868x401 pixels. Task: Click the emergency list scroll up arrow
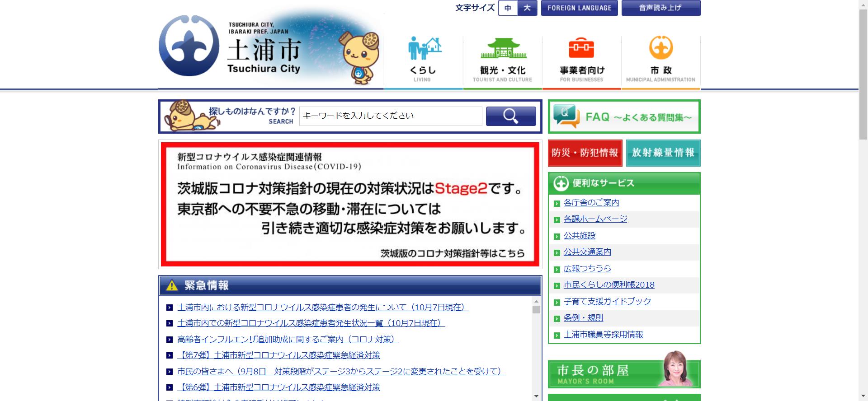536,302
